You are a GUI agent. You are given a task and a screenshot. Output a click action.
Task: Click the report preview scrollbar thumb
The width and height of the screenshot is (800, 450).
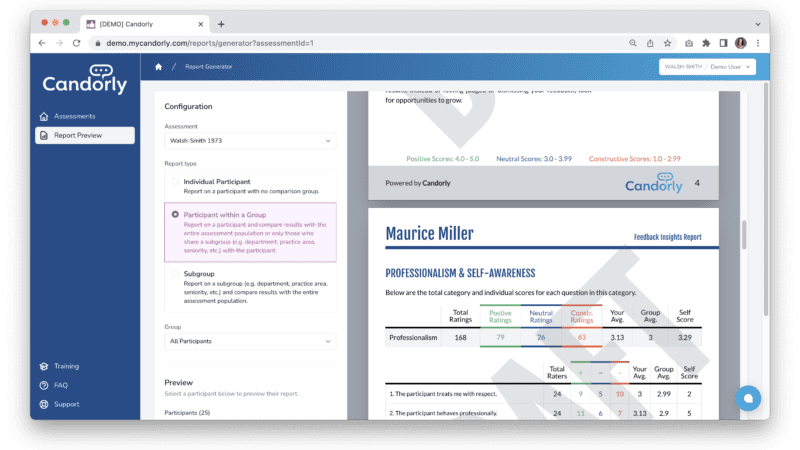click(x=744, y=235)
